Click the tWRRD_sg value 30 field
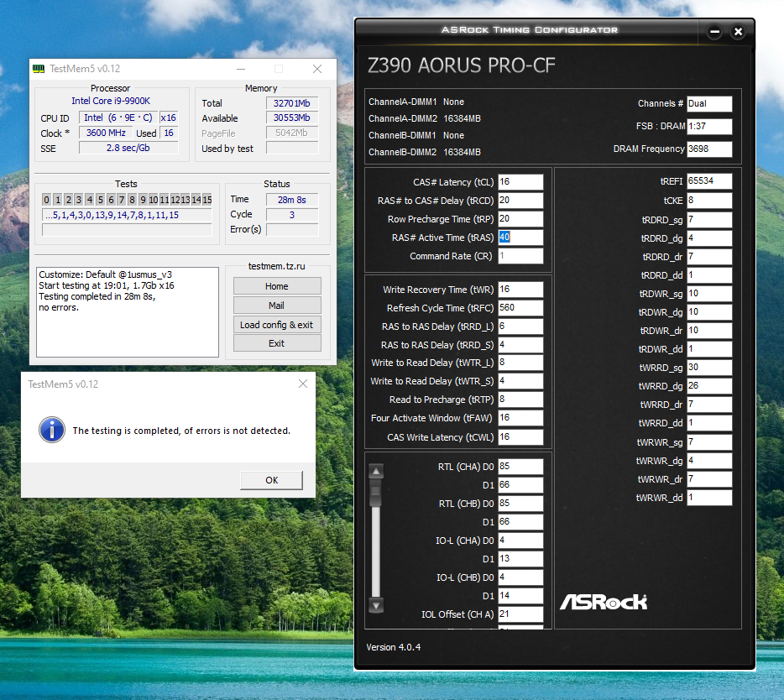The width and height of the screenshot is (784, 700). click(709, 367)
